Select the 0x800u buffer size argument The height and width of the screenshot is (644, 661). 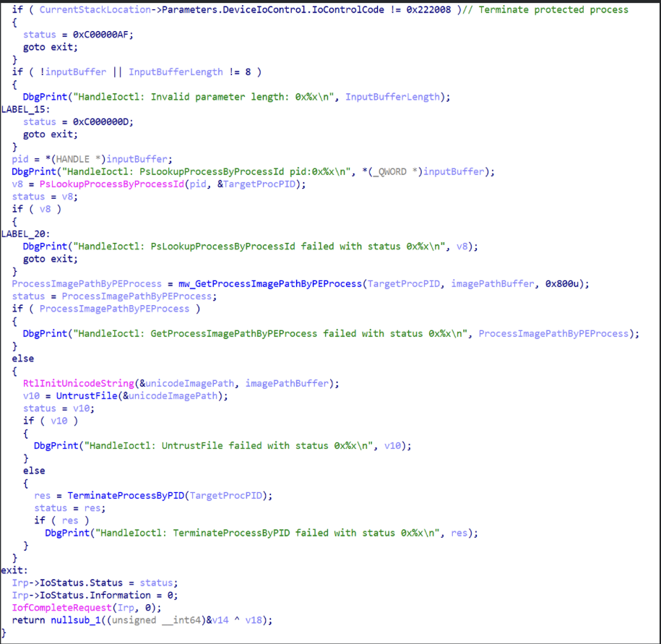(x=571, y=284)
